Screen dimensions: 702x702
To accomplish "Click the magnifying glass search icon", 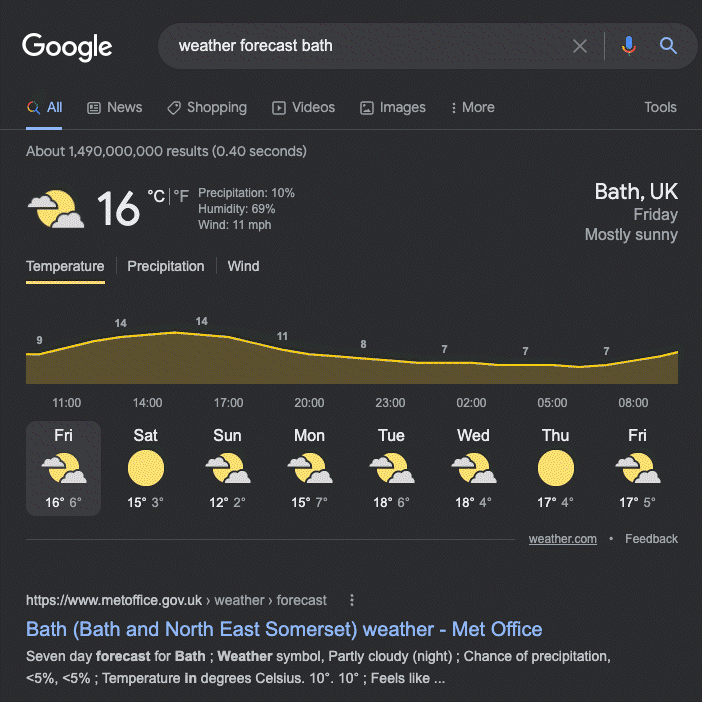I will pos(668,46).
